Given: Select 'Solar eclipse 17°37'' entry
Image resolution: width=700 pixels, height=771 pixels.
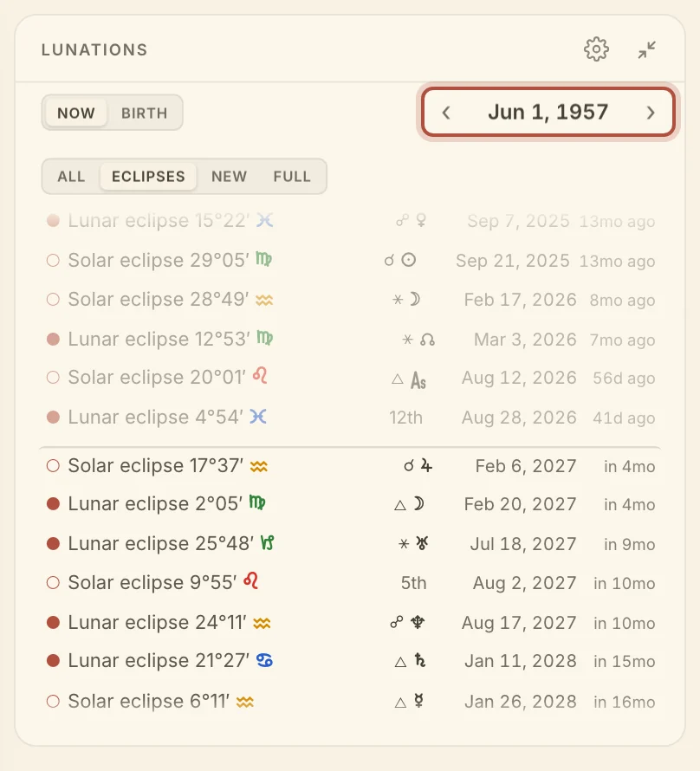Looking at the screenshot, I should coord(350,466).
